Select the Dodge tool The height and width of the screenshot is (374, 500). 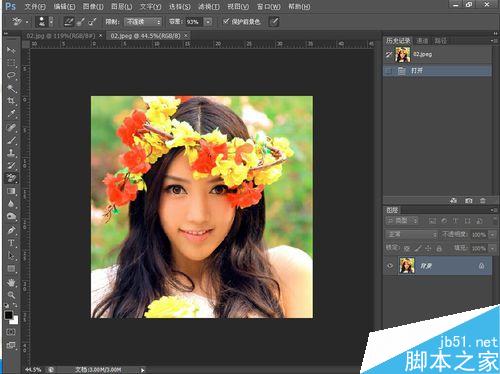[x=11, y=216]
